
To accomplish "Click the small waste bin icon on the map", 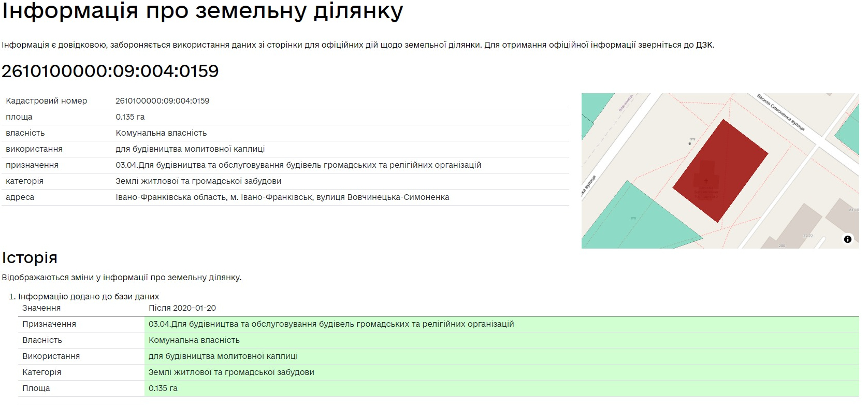I will [x=690, y=143].
